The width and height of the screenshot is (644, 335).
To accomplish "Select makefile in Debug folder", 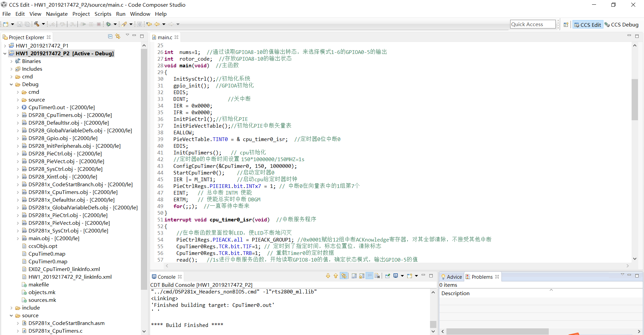I will pos(39,285).
